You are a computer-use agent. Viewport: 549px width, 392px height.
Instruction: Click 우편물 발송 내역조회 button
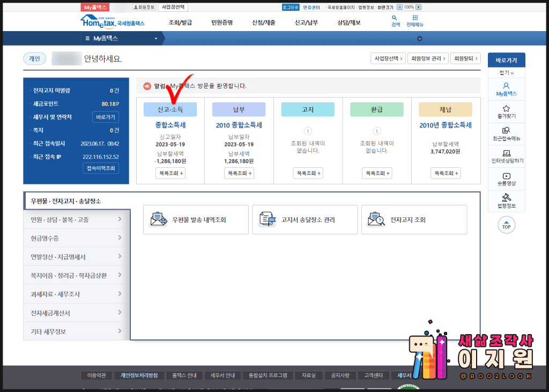coord(196,220)
